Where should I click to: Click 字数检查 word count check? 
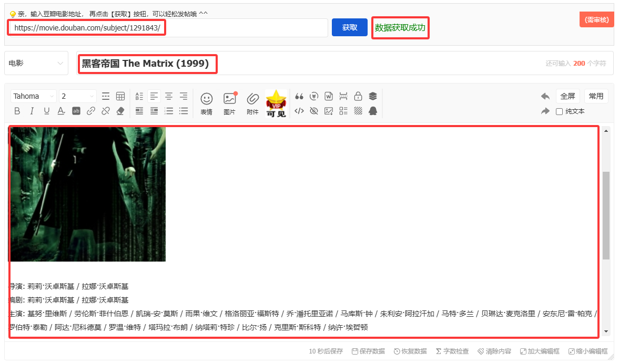point(452,351)
